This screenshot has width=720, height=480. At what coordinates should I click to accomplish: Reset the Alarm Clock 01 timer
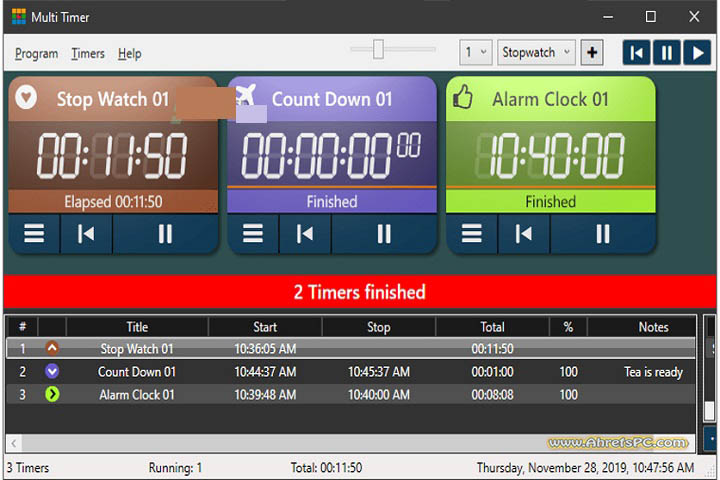(523, 233)
